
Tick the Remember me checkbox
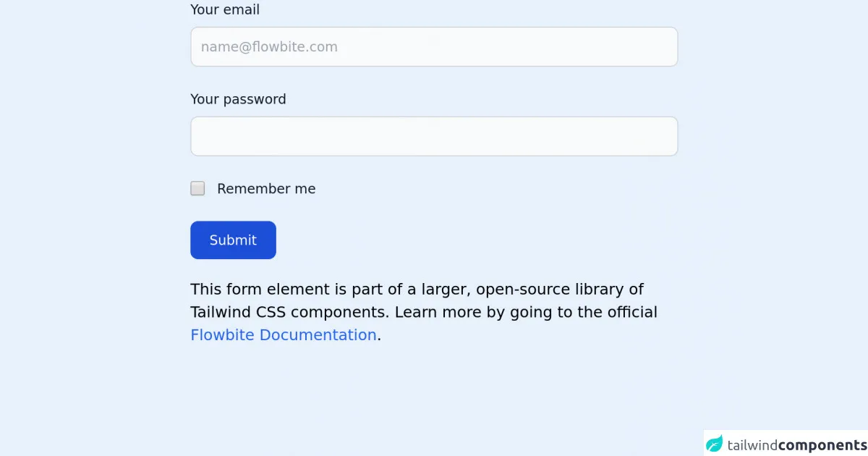pos(197,188)
